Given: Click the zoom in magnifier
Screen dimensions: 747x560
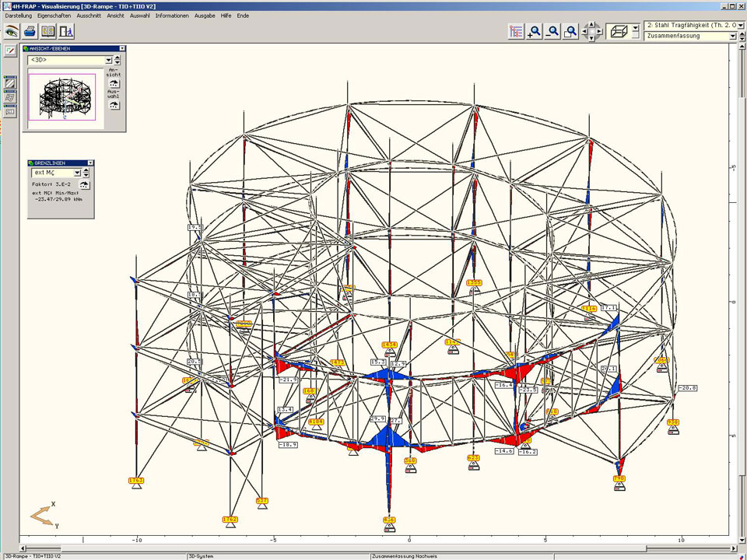Looking at the screenshot, I should point(535,31).
